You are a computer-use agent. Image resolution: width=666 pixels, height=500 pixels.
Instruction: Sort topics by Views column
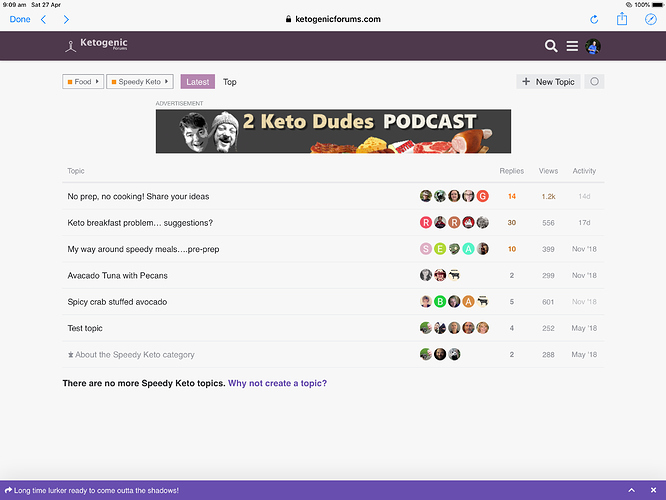(x=548, y=171)
